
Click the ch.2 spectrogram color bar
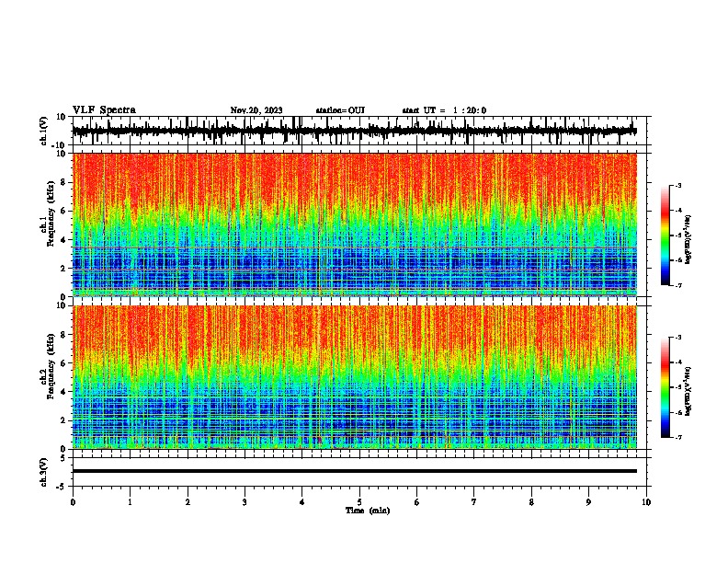[665, 387]
